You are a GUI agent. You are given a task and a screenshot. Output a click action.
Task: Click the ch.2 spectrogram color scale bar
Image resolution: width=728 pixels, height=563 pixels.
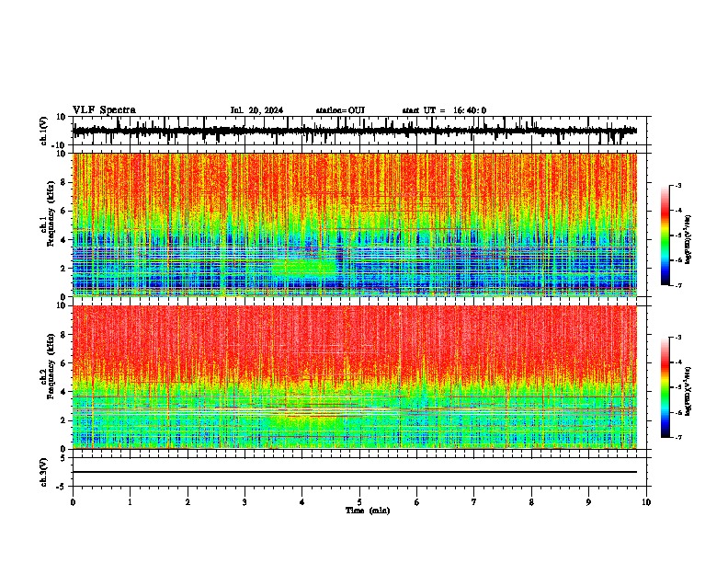coord(665,387)
